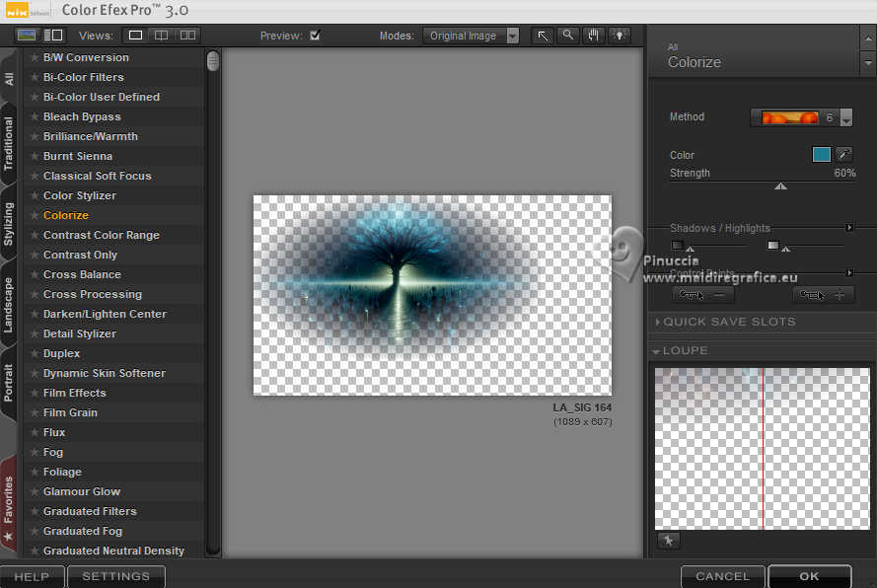Switch to single image view
Screen dimensions: 877x588
pos(135,36)
